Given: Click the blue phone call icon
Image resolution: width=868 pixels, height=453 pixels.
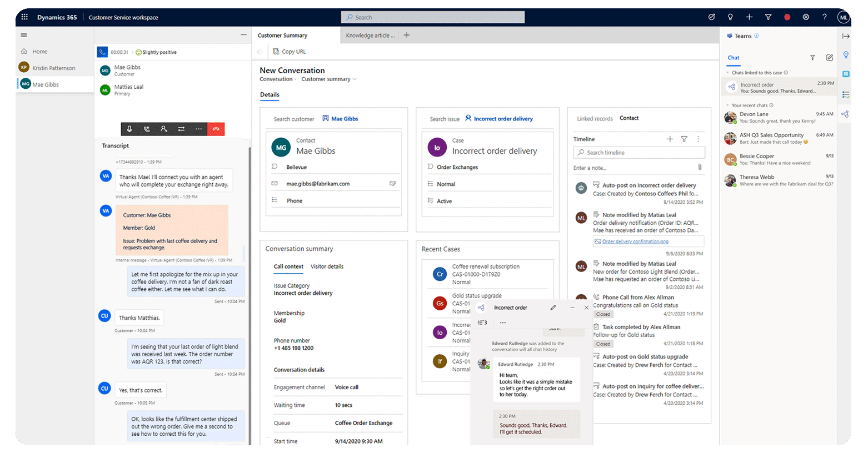Looking at the screenshot, I should (x=102, y=52).
